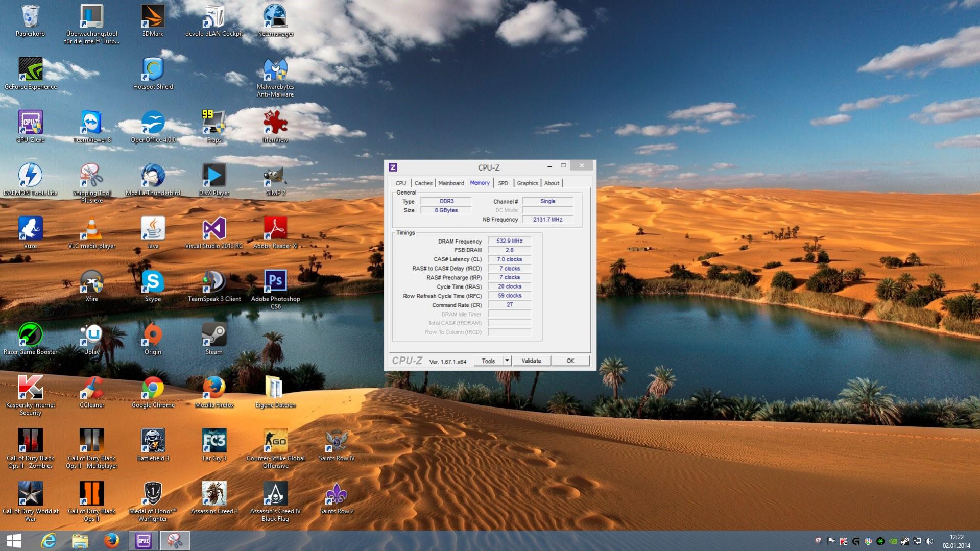
Task: Select the 3DMark desktop shortcut
Action: [153, 21]
